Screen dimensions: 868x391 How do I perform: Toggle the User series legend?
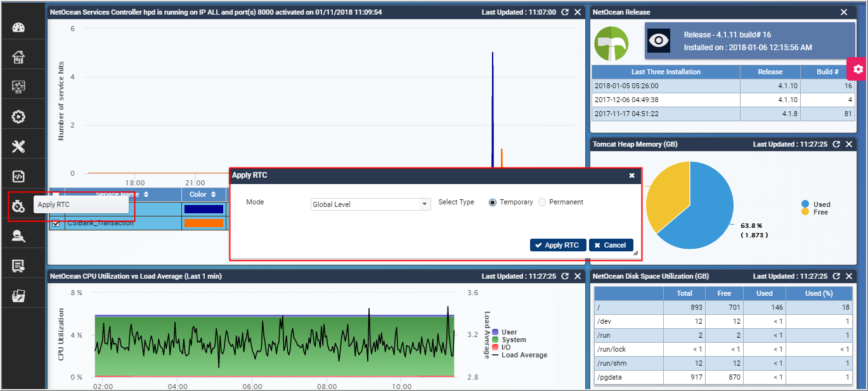click(505, 332)
